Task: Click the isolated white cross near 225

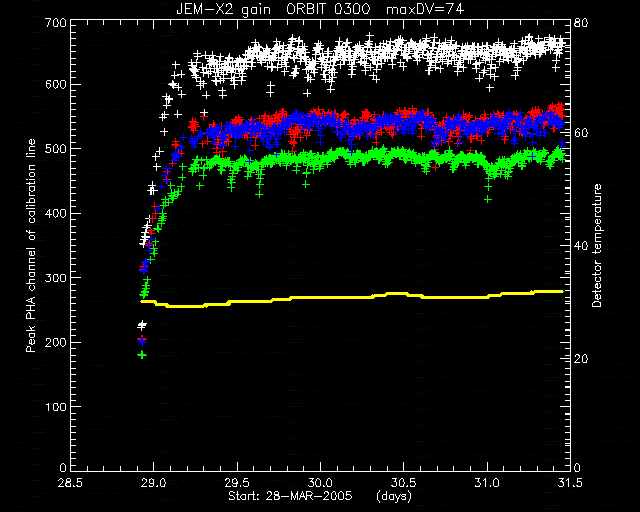Action: tap(142, 325)
